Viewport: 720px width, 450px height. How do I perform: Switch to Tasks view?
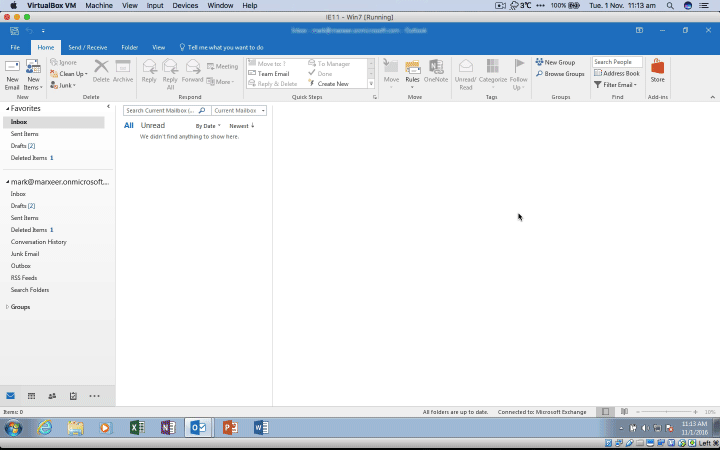pos(73,396)
